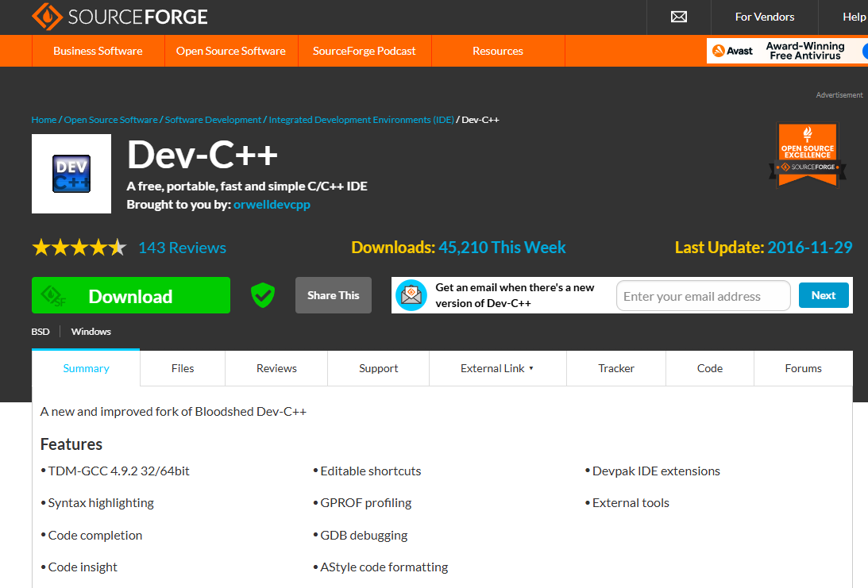Open the orwelldevcpp author link
868x588 pixels.
(x=272, y=205)
